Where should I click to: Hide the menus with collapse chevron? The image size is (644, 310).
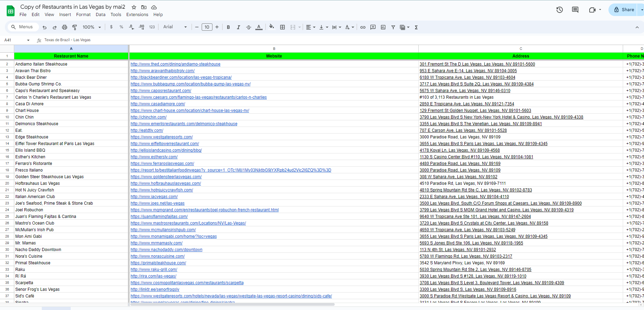tap(637, 27)
